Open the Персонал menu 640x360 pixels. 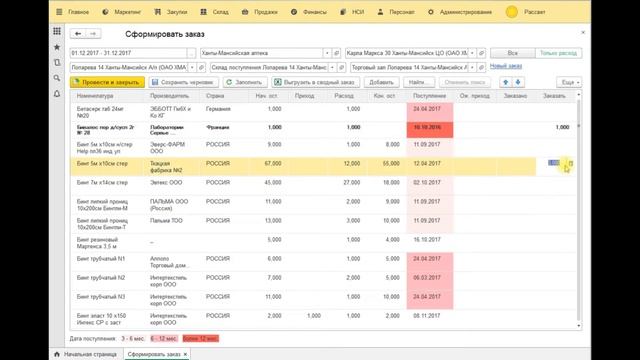(396, 12)
